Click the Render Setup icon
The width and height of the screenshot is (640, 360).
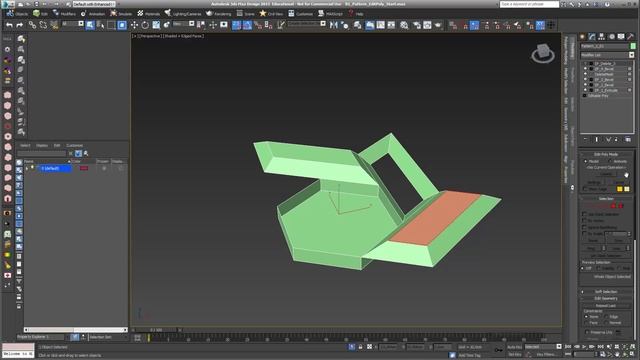click(x=417, y=25)
